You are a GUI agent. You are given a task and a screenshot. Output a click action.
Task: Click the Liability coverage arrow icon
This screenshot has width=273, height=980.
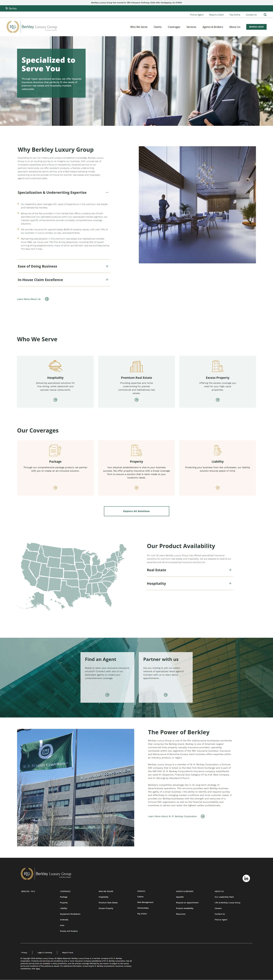pos(217,487)
